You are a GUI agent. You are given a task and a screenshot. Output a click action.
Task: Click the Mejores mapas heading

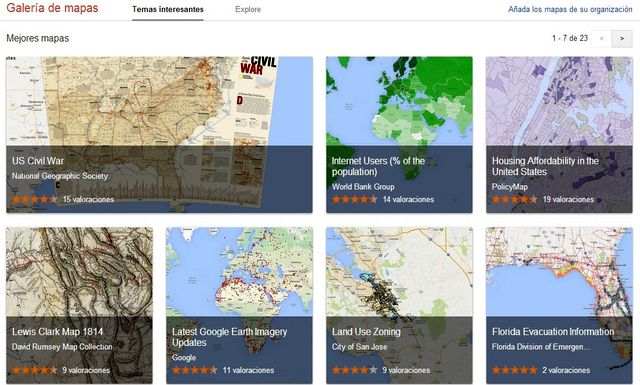[38, 38]
